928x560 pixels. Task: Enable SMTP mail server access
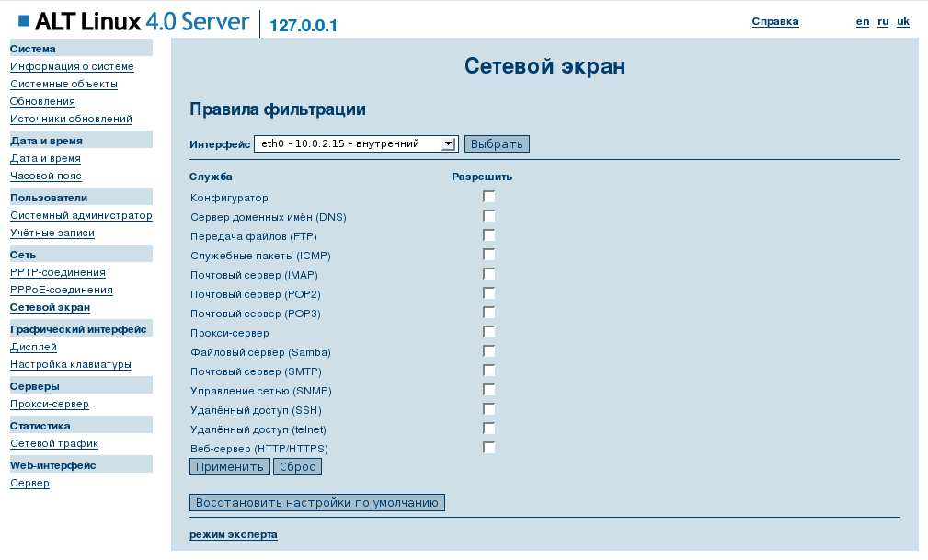pyautogui.click(x=489, y=370)
